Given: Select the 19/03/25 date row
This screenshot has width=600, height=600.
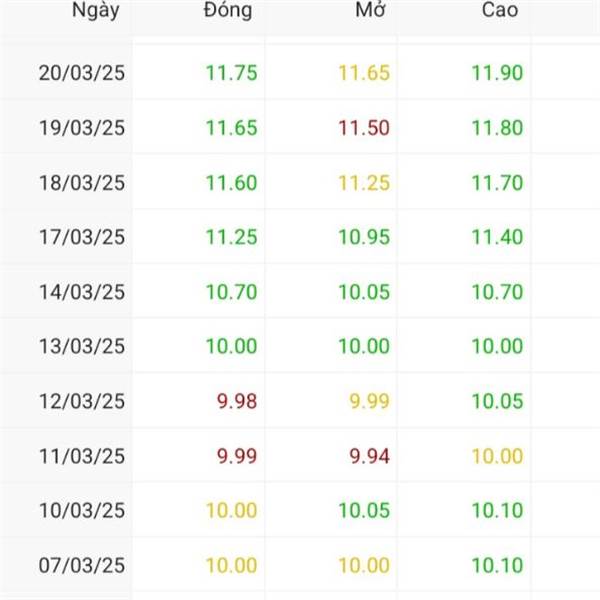Looking at the screenshot, I should 82,128.
